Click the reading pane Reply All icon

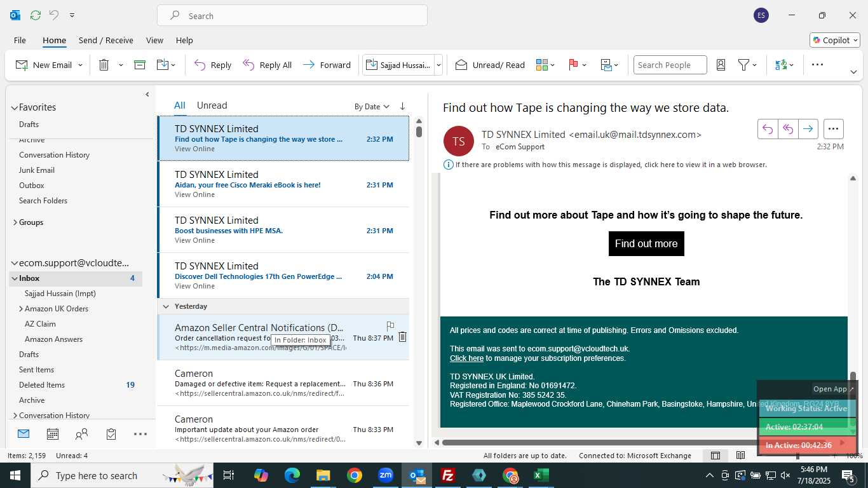tap(788, 129)
